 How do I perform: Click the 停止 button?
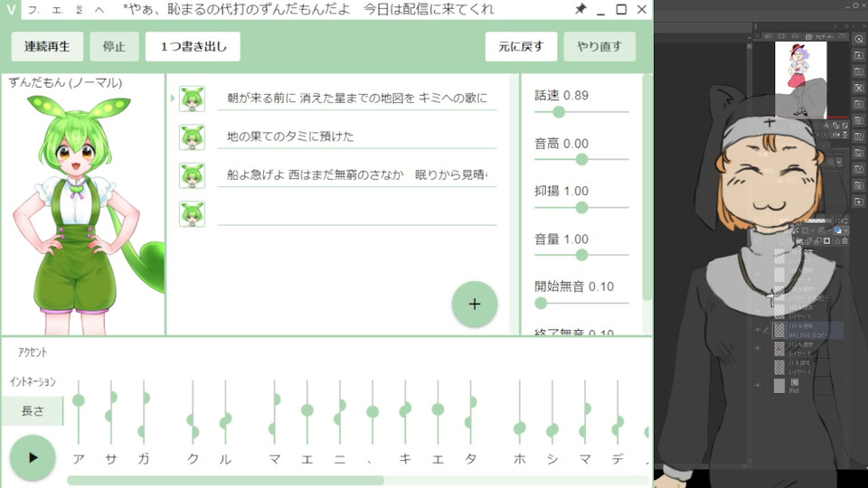point(114,46)
